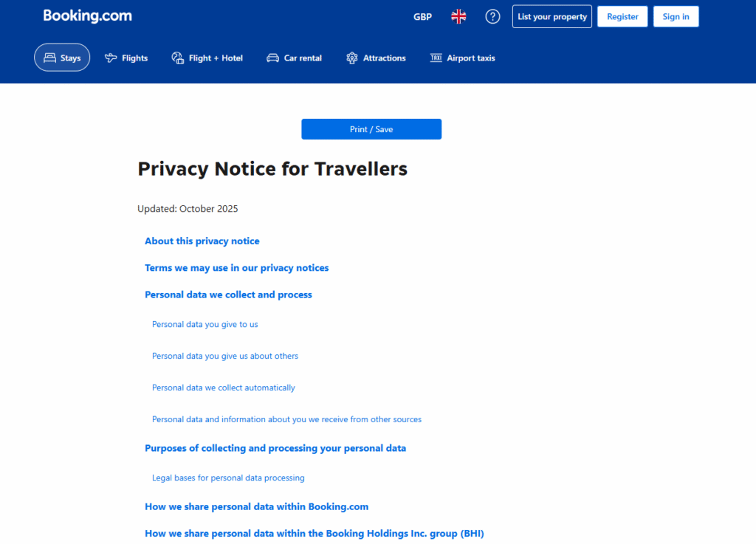Click the airplane icon for Flights
The height and width of the screenshot is (544, 756).
coord(111,58)
